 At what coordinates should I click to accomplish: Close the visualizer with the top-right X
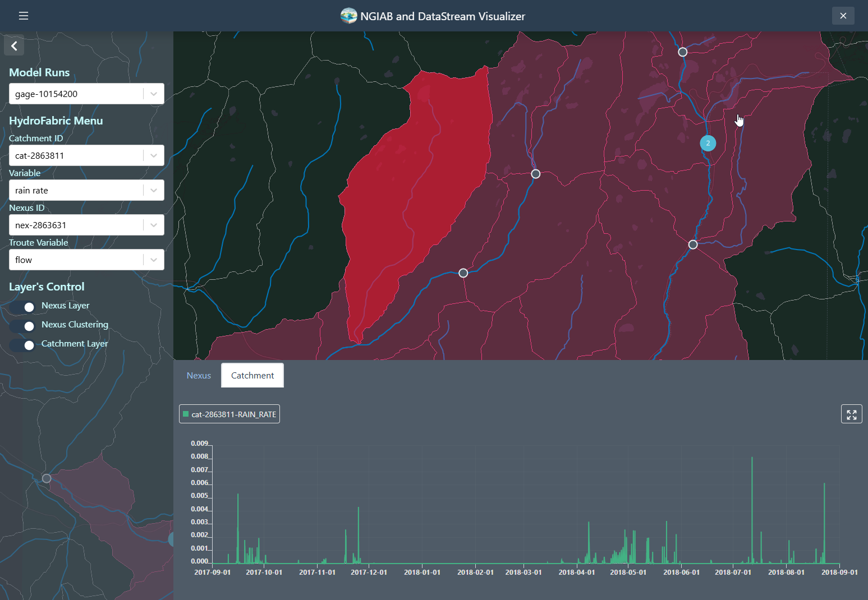point(843,16)
